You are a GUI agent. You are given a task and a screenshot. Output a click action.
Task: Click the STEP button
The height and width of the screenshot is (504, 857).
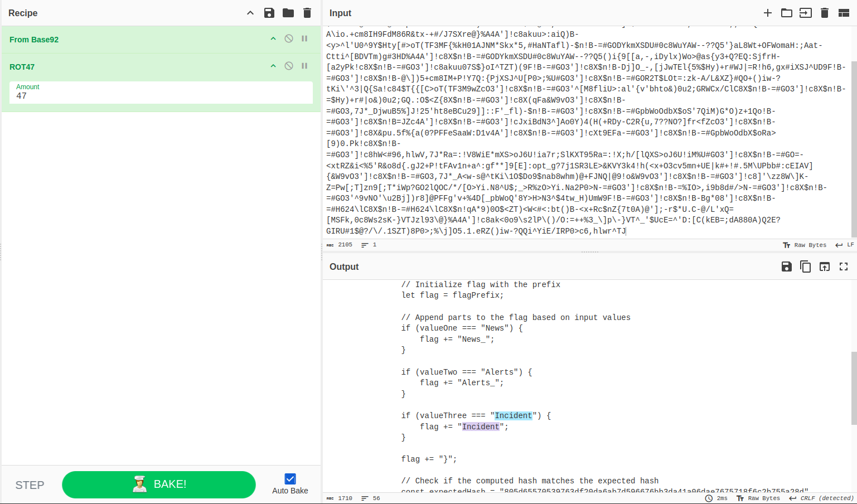[x=30, y=485]
